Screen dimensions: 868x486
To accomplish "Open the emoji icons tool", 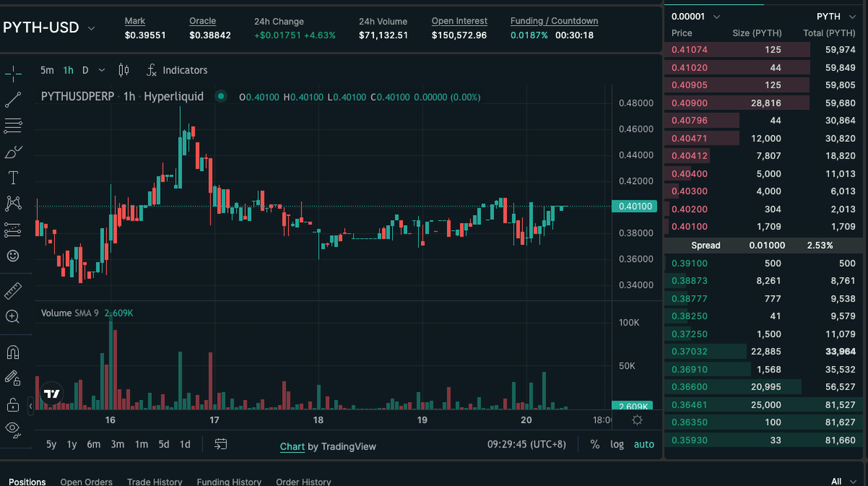I will [x=13, y=256].
